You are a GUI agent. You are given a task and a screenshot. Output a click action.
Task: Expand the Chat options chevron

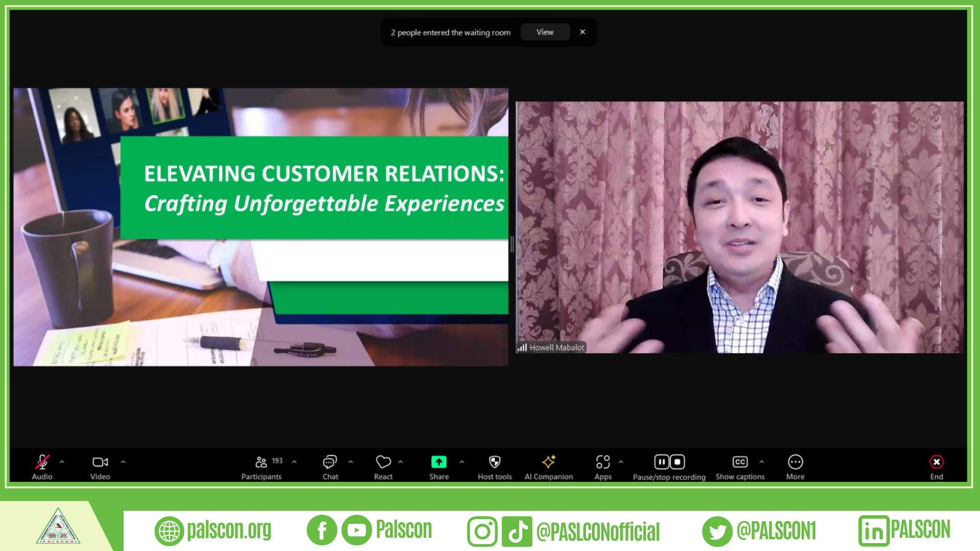[x=350, y=462]
